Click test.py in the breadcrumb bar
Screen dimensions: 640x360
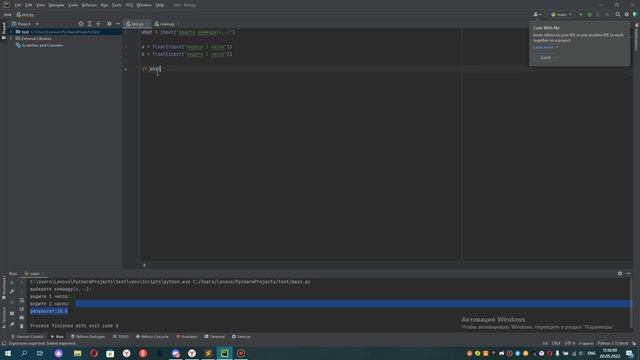point(25,15)
